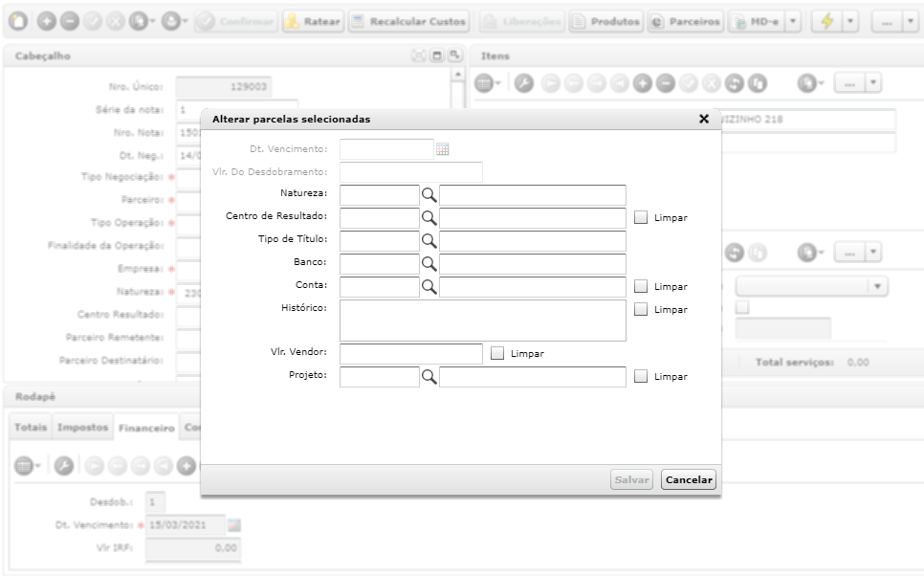Image resolution: width=924 pixels, height=576 pixels.
Task: Toggle the checkbox below the Itens combo box
Action: (742, 307)
